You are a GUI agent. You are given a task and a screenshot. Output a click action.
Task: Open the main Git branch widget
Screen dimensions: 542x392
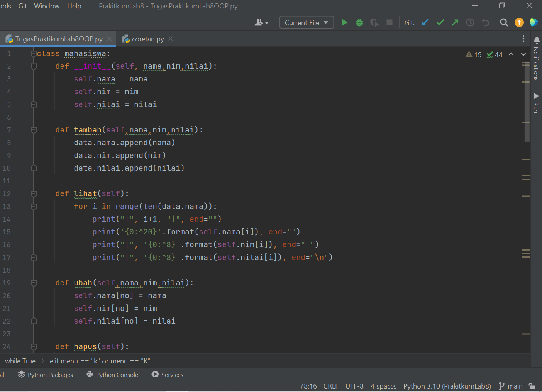coord(511,386)
